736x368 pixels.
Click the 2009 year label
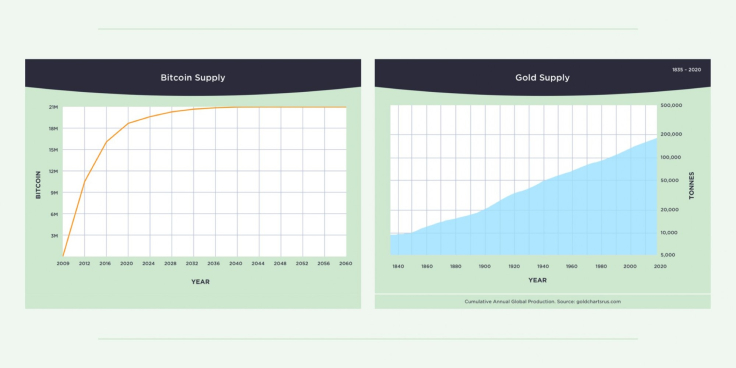click(63, 264)
